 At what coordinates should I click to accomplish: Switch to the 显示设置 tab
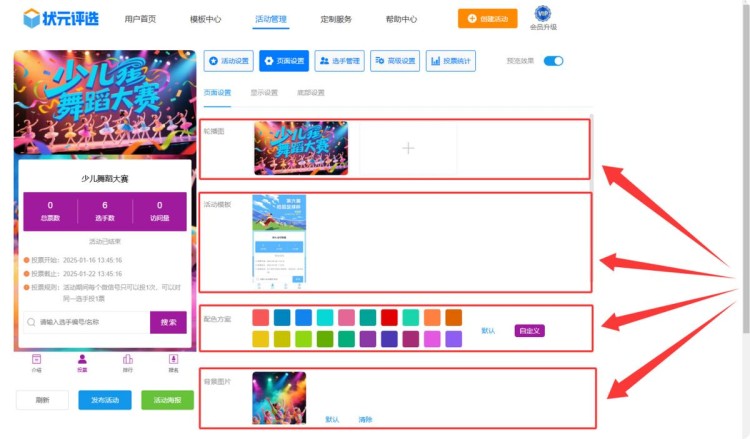(264, 93)
